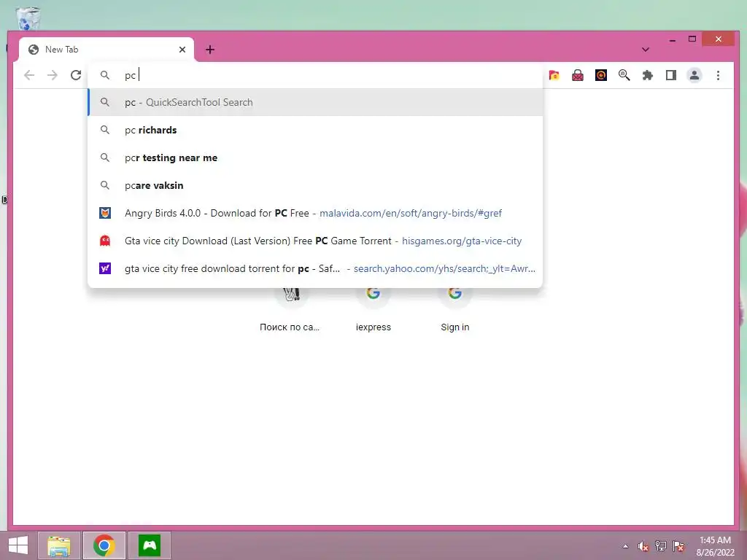Click the back navigation arrow
The image size is (747, 560).
(29, 75)
